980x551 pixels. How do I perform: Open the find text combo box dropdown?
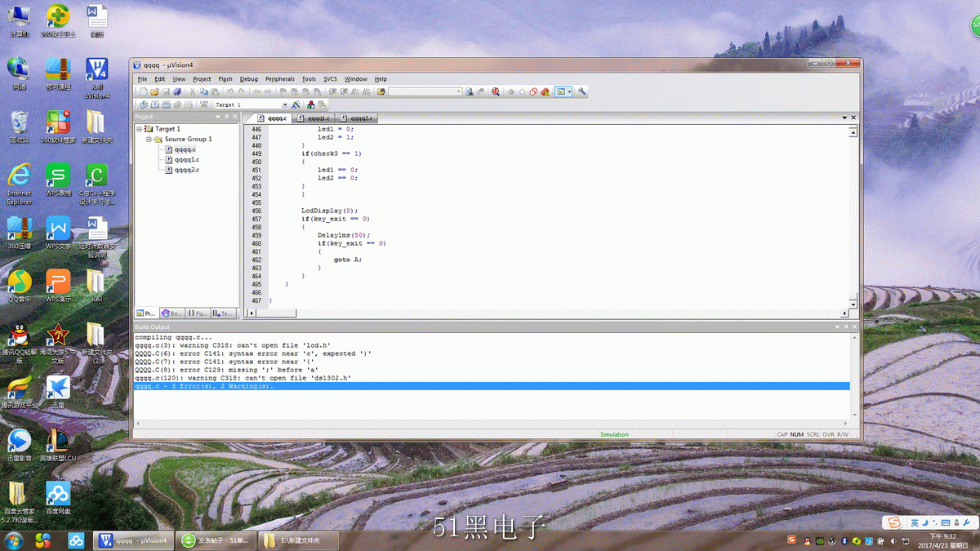pos(459,92)
